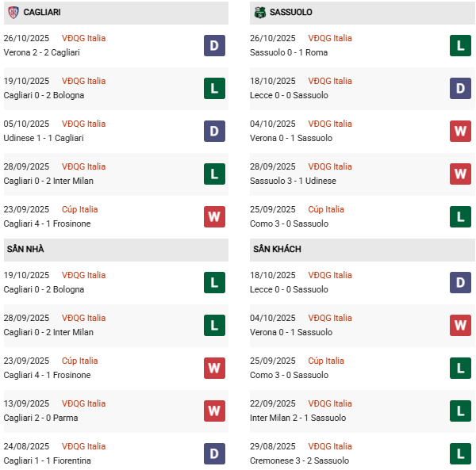Click the L badge for Inter Milan 2-1 Sassuolo

(460, 411)
